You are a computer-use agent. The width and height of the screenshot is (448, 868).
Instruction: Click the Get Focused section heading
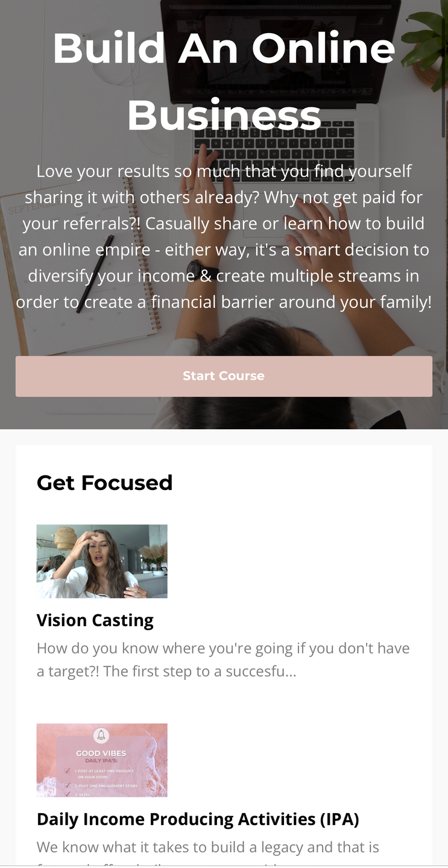[105, 483]
